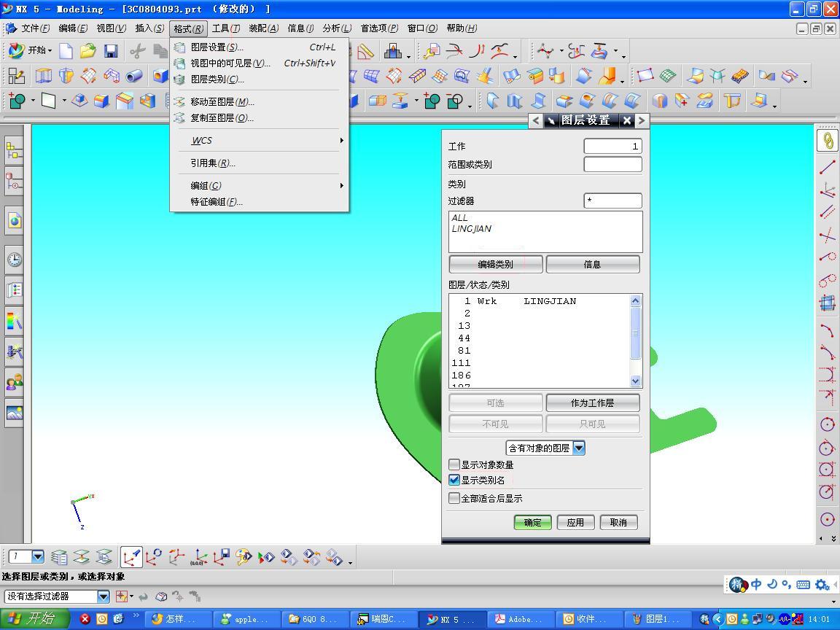840x630 pixels.
Task: Toggle the 全部适合后显示 checkbox
Action: coord(454,498)
